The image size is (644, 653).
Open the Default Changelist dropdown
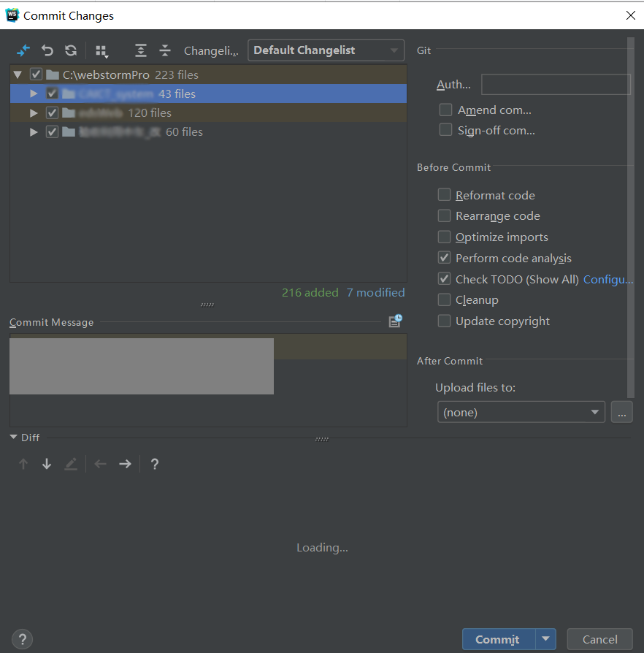pos(326,50)
